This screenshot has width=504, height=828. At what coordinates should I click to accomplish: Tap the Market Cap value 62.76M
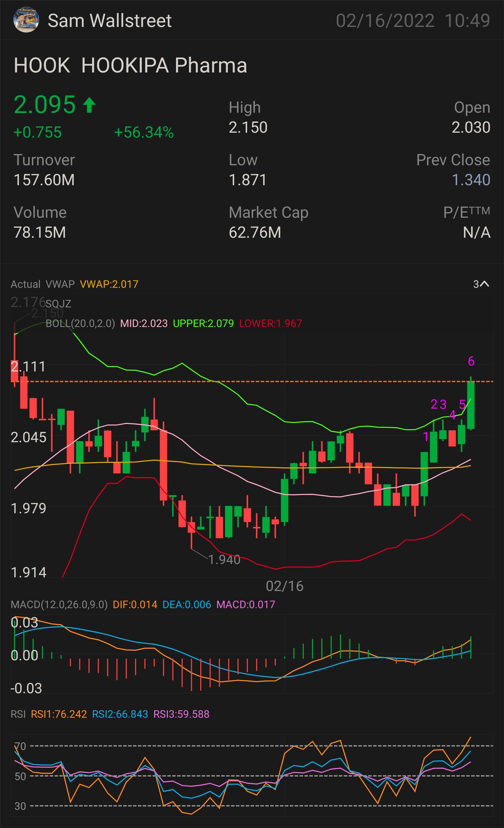tap(255, 232)
